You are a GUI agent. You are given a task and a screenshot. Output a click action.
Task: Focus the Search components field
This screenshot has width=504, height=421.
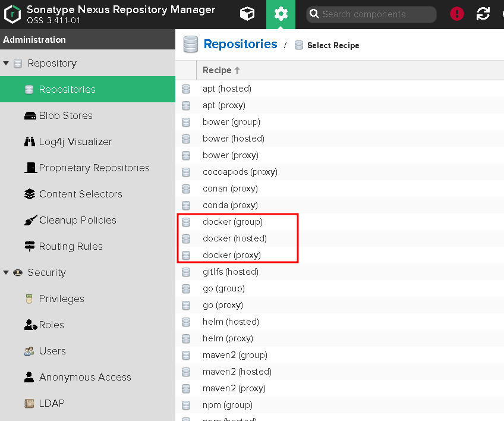(371, 14)
